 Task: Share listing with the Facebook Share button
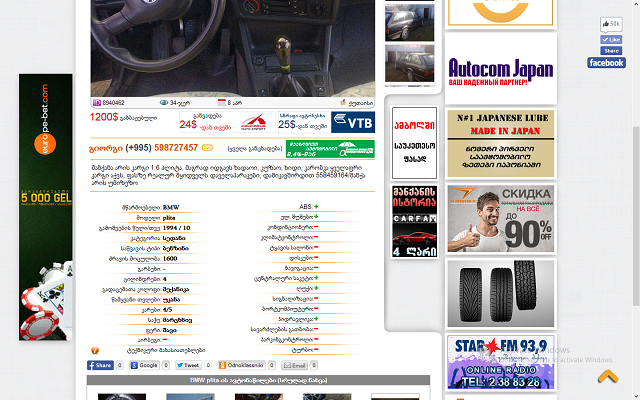coord(100,365)
